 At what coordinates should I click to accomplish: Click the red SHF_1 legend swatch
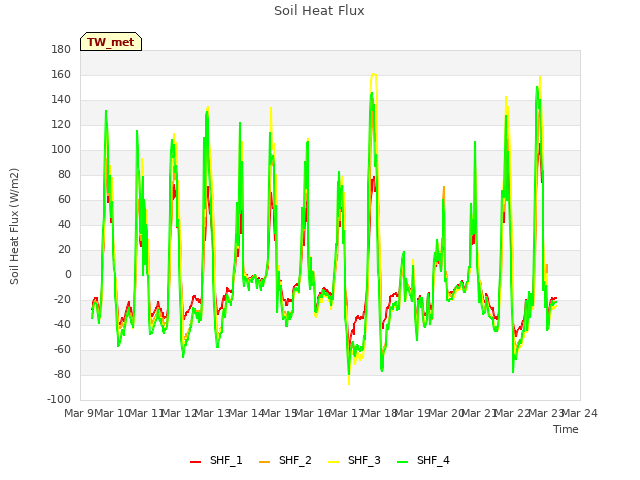click(196, 462)
